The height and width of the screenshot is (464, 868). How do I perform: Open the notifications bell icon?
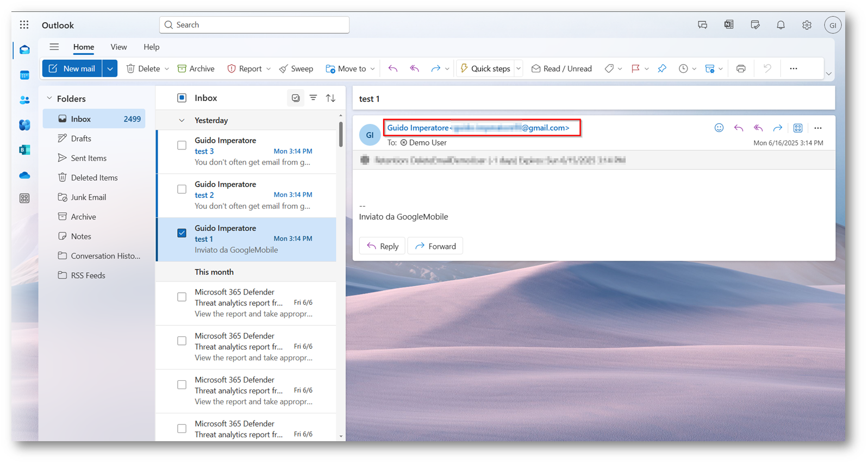780,25
